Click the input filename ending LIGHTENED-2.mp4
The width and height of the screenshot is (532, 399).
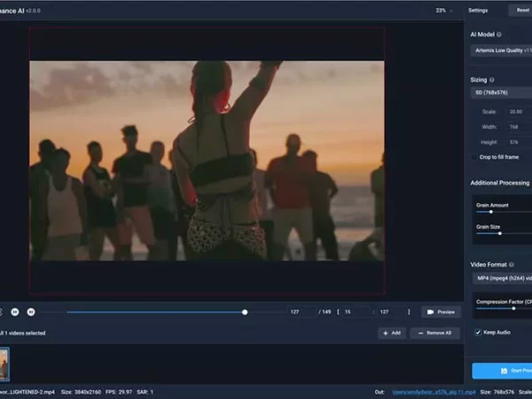pos(27,392)
